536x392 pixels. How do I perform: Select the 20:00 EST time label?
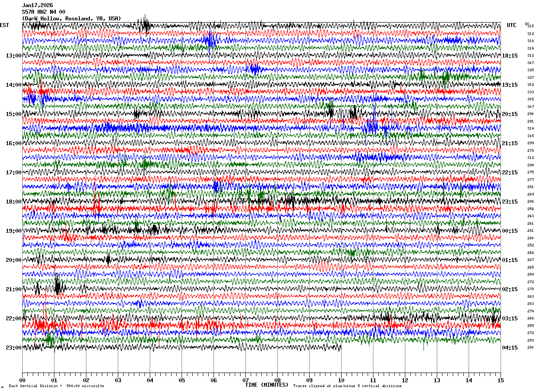tap(13, 260)
